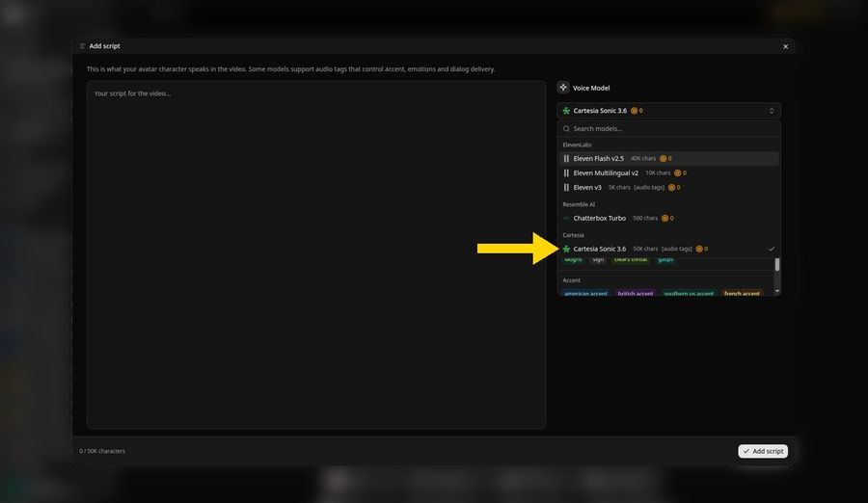Click the Add script button

coord(762,451)
